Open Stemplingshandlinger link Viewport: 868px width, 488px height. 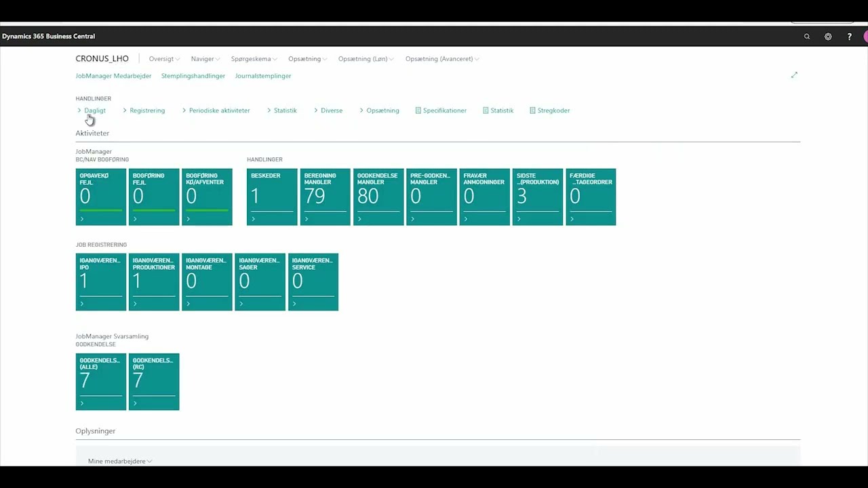click(x=193, y=76)
